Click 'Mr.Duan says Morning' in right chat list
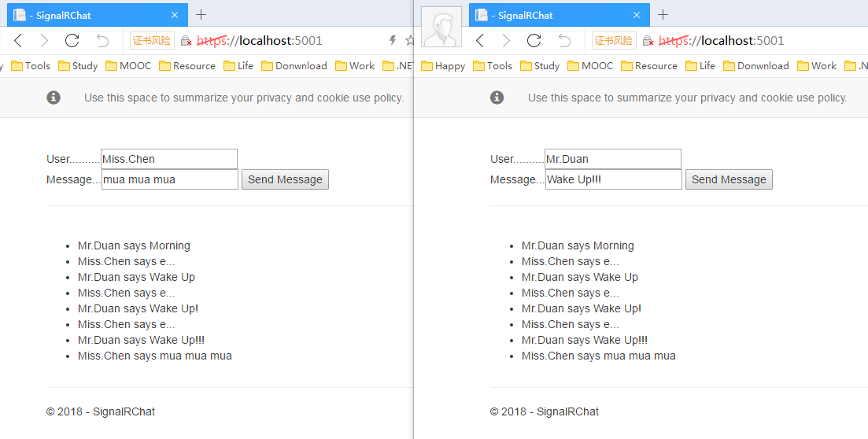The height and width of the screenshot is (439, 868). tap(578, 245)
